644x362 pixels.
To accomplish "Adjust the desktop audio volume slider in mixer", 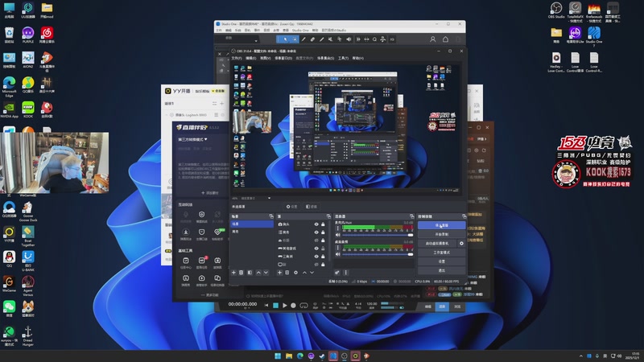I will coord(378,254).
